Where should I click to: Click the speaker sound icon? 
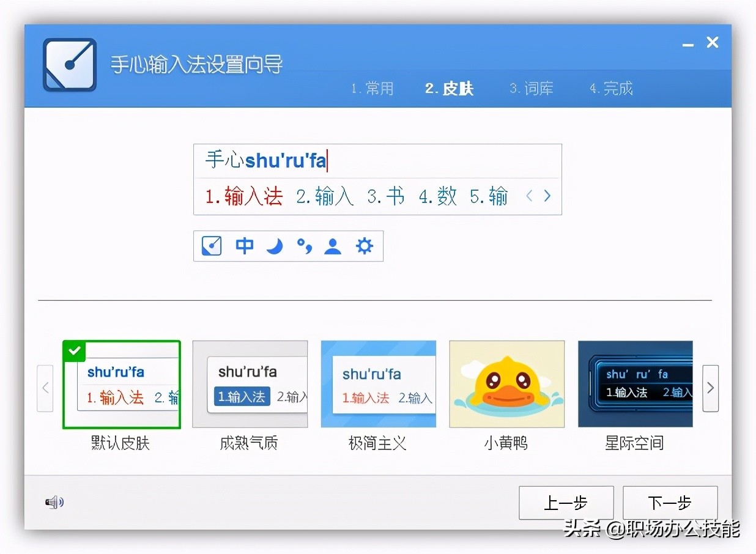point(54,503)
